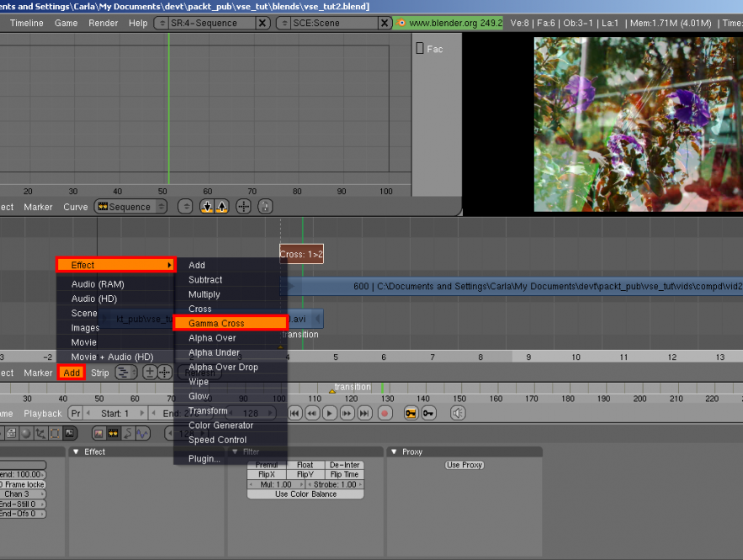Open the Sequence IPO type dropdown

pos(130,206)
